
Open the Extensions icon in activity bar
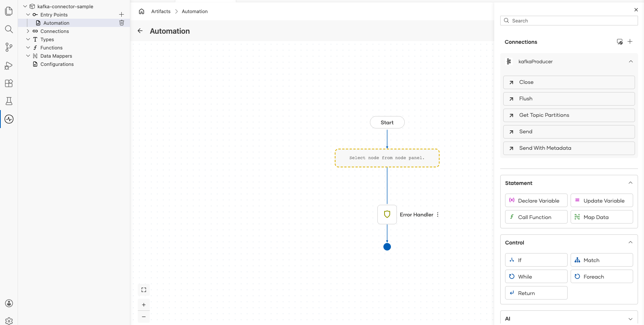(x=9, y=83)
